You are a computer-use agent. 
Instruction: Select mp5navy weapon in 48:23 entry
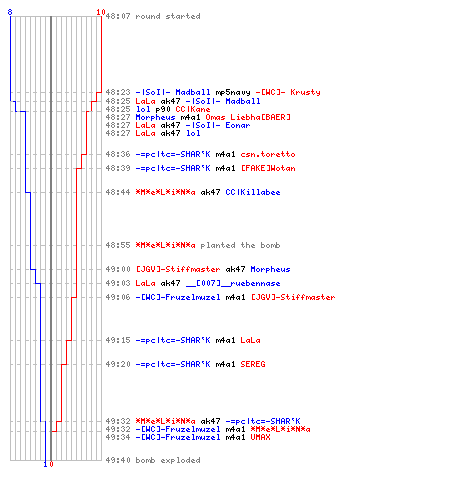point(233,92)
